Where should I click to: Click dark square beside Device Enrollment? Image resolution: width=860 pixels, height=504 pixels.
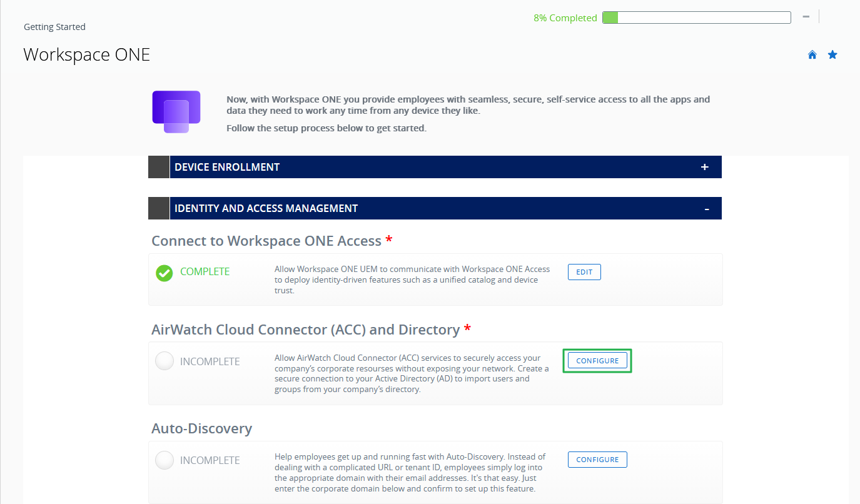click(x=159, y=167)
